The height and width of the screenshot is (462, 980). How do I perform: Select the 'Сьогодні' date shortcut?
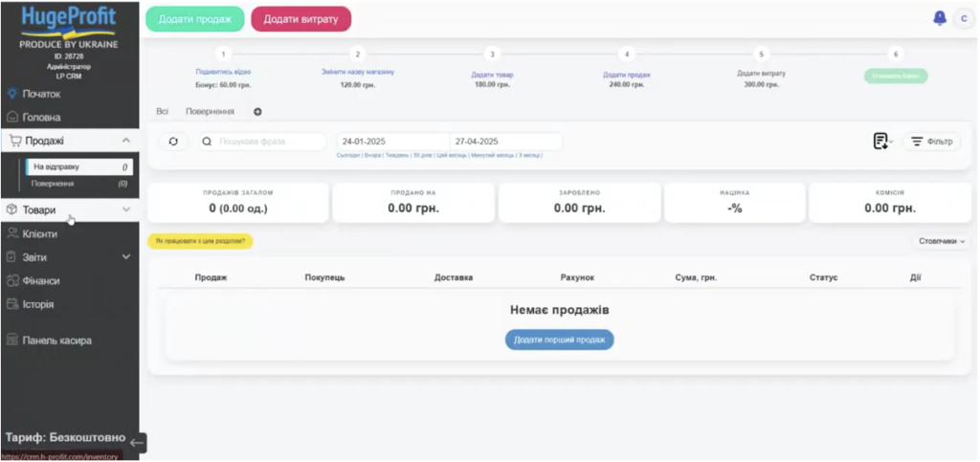click(348, 156)
